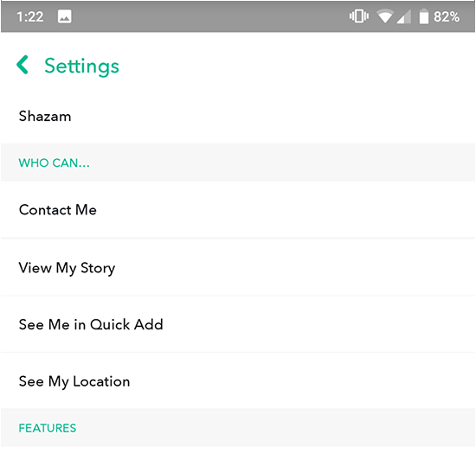
Task: Click blank area right of See My Location
Action: (304, 381)
